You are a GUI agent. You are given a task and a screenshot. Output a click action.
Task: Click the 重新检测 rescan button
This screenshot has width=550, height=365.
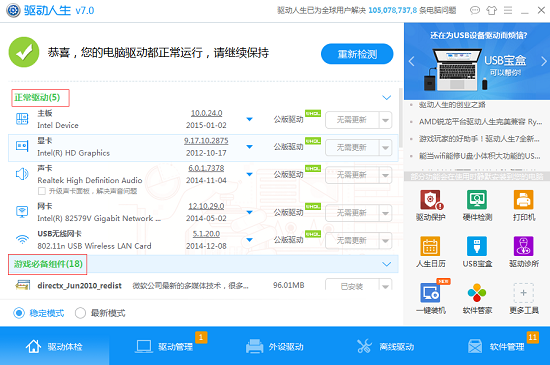(x=357, y=54)
